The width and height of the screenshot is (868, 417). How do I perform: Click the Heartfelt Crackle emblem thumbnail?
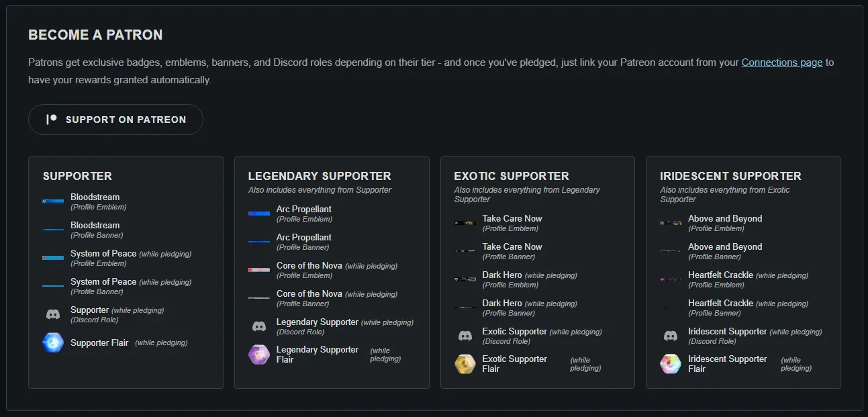671,279
